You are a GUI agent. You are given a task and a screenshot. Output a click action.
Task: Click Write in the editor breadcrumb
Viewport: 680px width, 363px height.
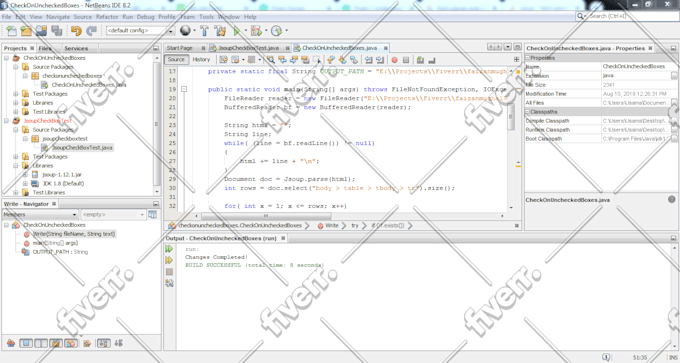tap(332, 226)
